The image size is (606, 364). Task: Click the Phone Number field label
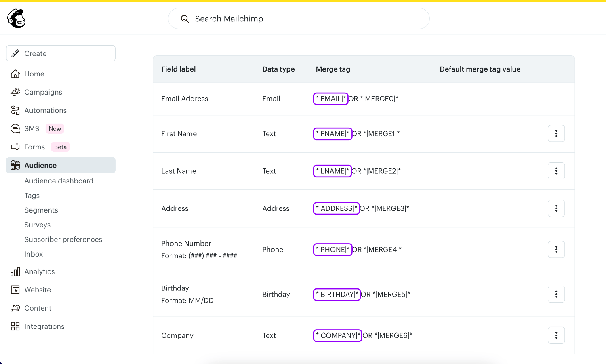(186, 244)
